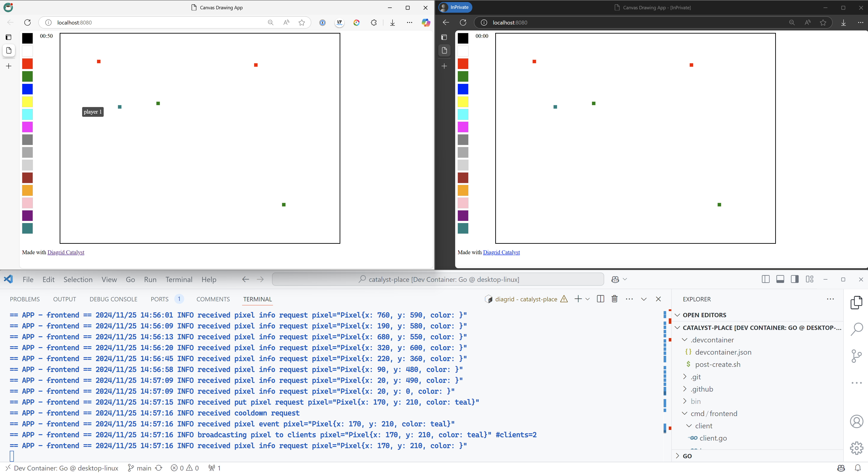The image size is (868, 473).
Task: Click the Kill Terminal trash icon
Action: click(x=615, y=299)
